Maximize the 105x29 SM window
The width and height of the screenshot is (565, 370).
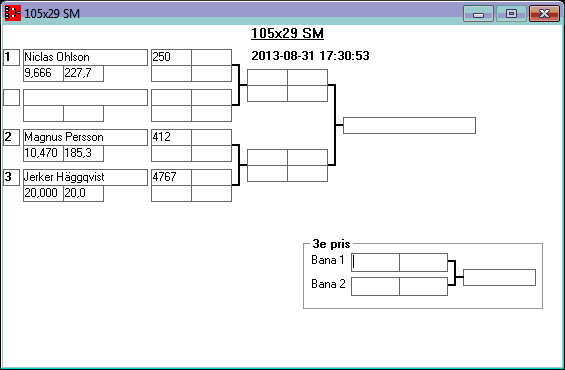511,14
